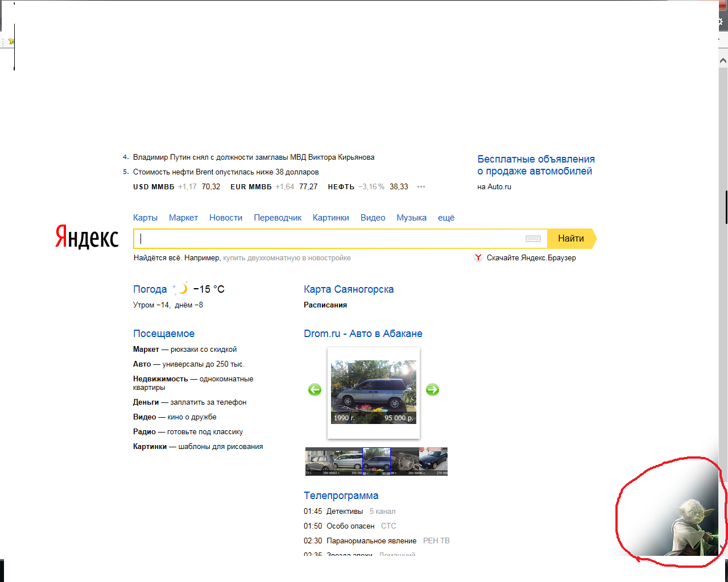728x582 pixels.
Task: Open Drom.ru - Авто в Абакане heading
Action: coord(363,334)
